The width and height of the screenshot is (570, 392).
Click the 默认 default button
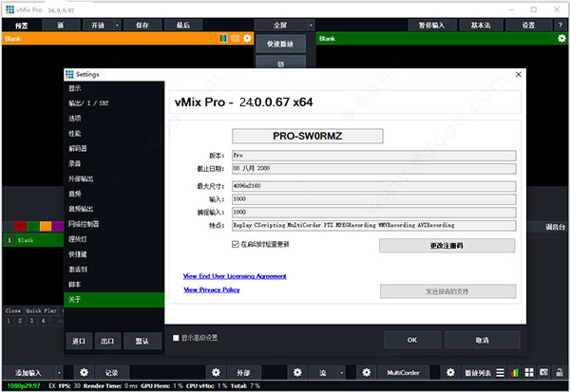point(142,341)
